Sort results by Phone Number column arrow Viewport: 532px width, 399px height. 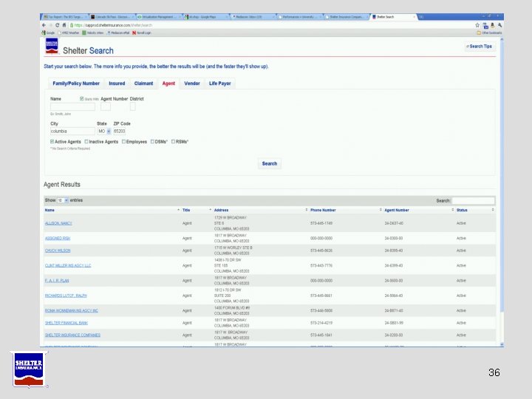point(381,210)
